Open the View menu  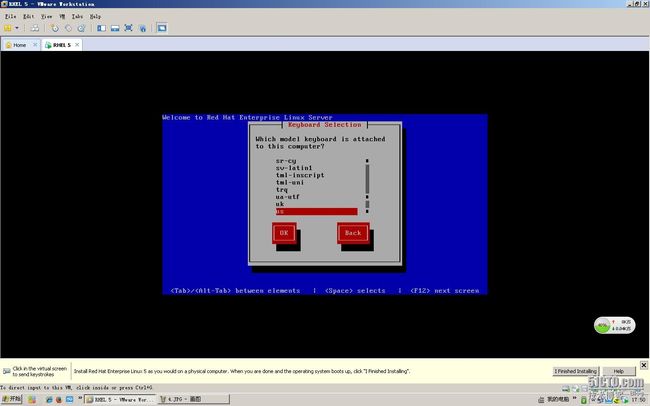tap(46, 17)
